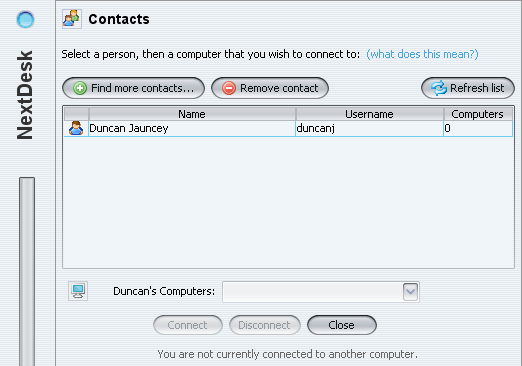
Task: Click the Computers column header
Action: click(478, 114)
